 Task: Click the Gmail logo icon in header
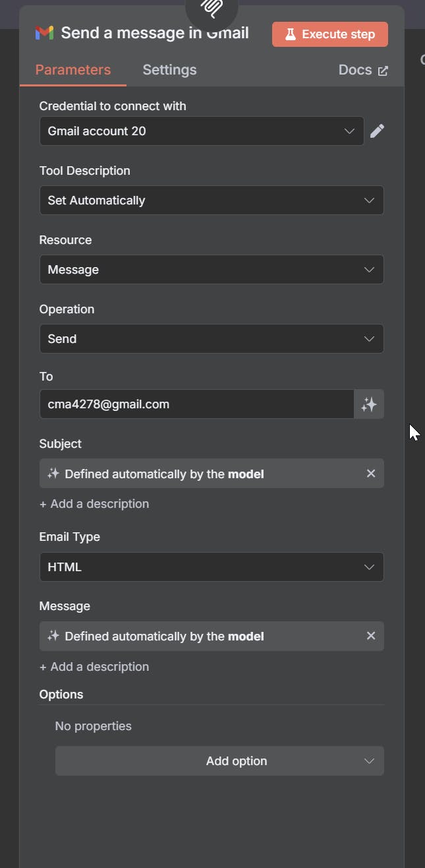point(44,33)
